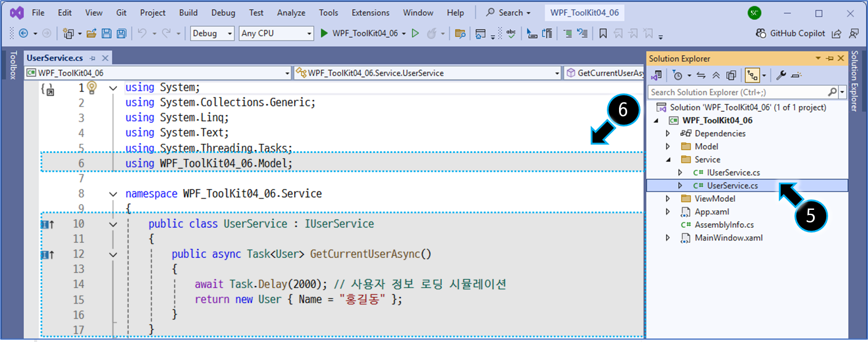This screenshot has height=342, width=868.
Task: Click the Find in Files folder-search icon
Action: click(460, 34)
